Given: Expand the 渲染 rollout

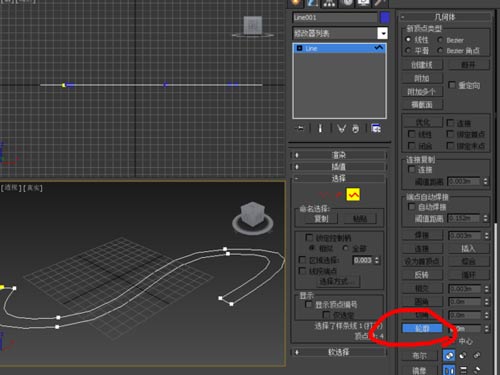Looking at the screenshot, I should [x=339, y=155].
